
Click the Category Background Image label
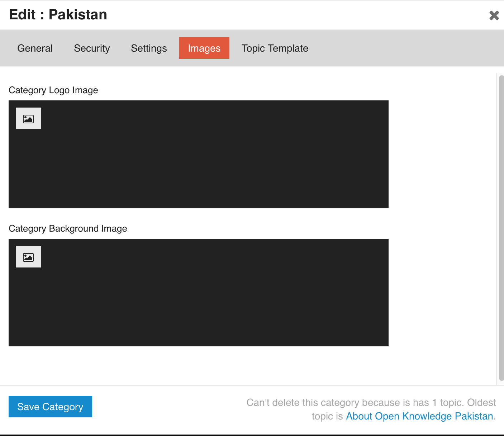(68, 228)
